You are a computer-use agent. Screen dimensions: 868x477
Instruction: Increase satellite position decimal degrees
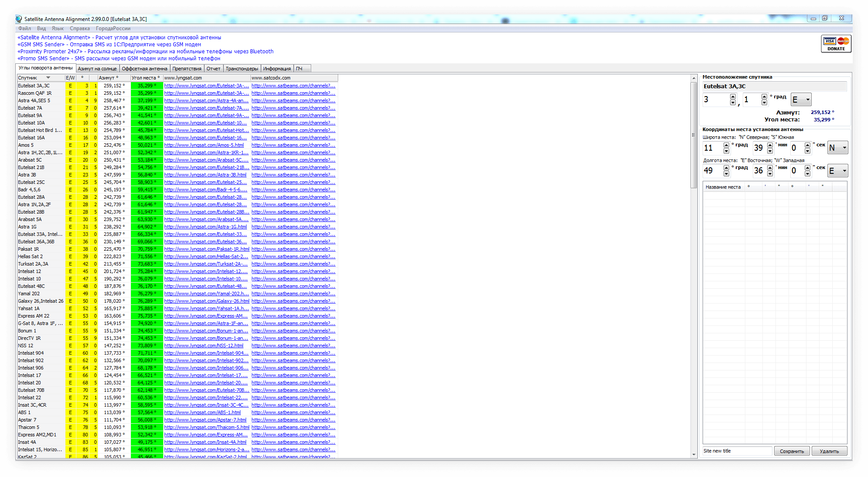pos(764,97)
